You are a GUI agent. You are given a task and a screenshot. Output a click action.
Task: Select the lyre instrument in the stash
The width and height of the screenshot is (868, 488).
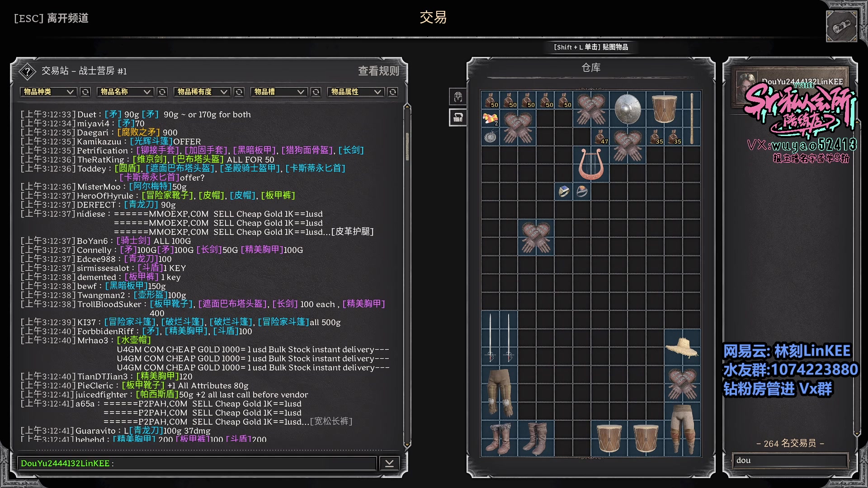tap(591, 164)
